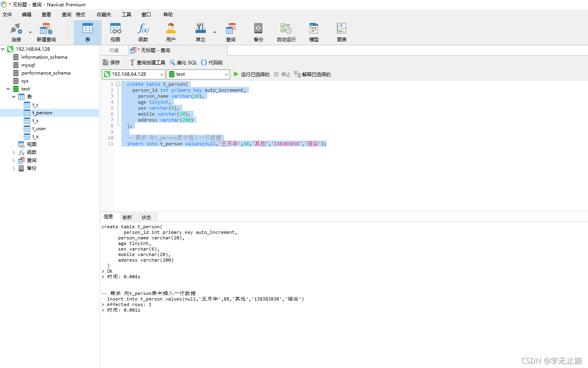Open the Query toolbar icon
Screen dimensions: 588x368
(x=231, y=32)
